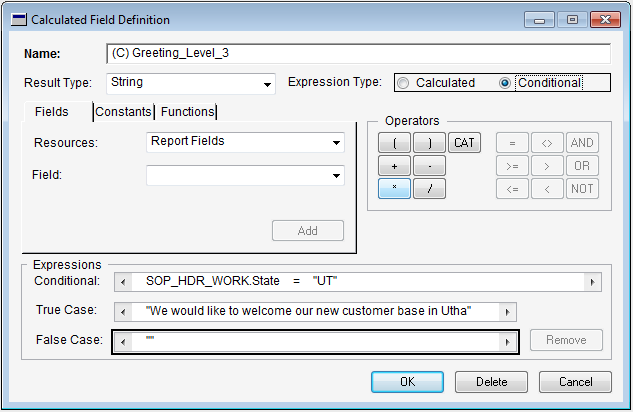Open the Field dropdown list

coord(338,176)
